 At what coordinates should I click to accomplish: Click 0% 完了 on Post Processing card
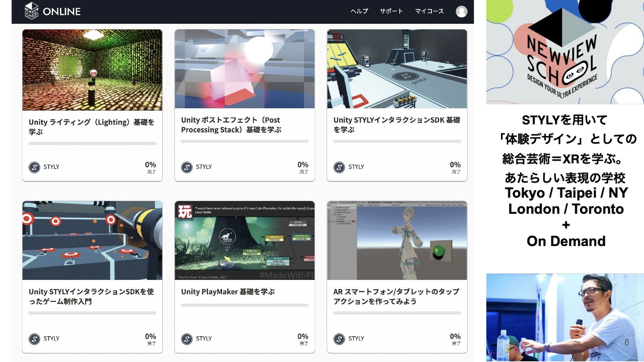303,167
